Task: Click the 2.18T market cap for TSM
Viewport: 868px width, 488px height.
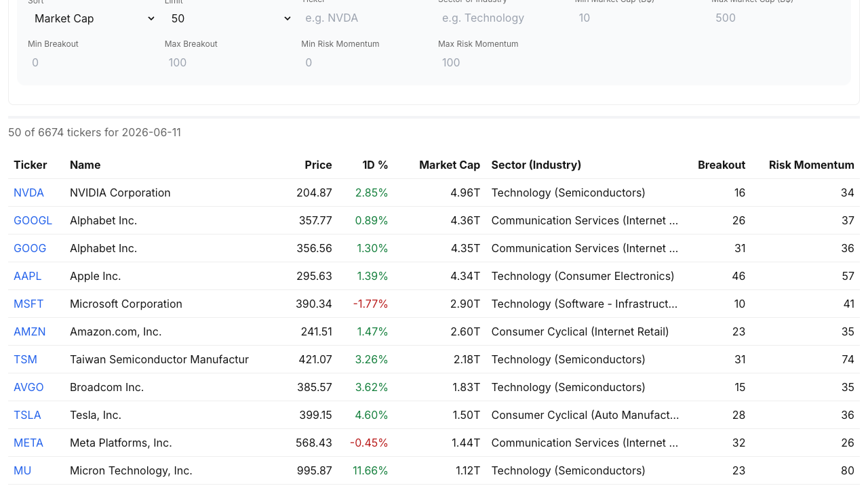Action: click(x=467, y=359)
